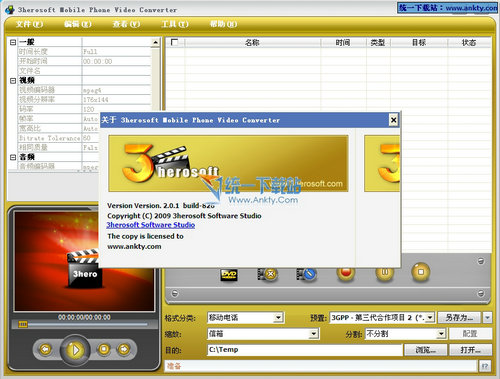
Task: Click the 名称 column header
Action: pos(252,42)
